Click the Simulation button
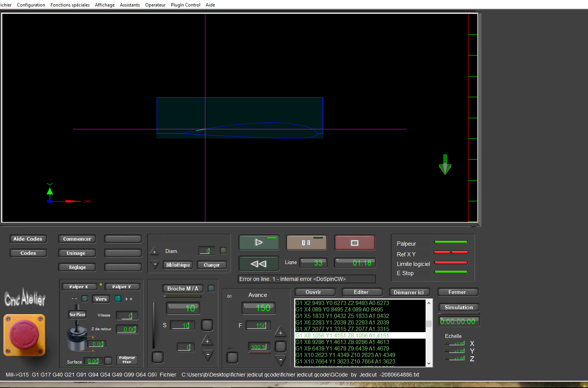Image resolution: width=588 pixels, height=388 pixels. click(x=459, y=307)
